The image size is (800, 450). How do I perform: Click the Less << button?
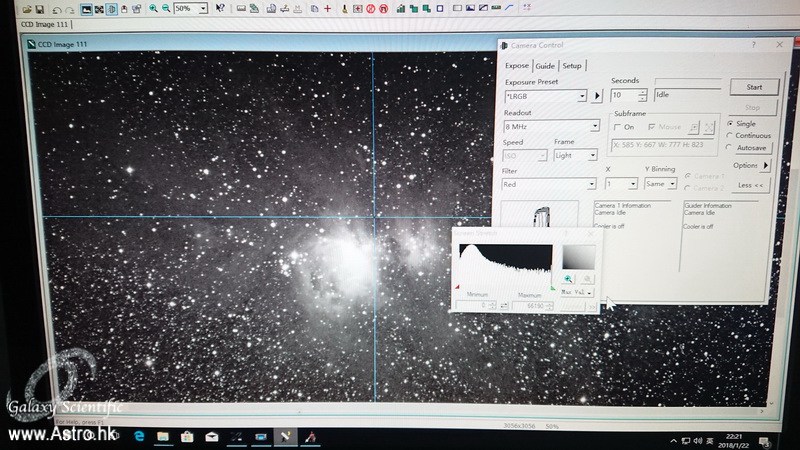coord(750,185)
